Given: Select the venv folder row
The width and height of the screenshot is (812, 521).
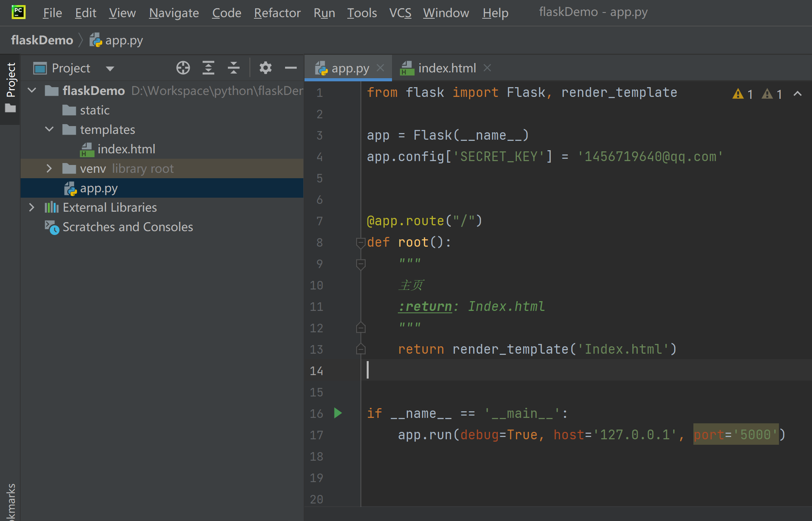Looking at the screenshot, I should coord(162,168).
